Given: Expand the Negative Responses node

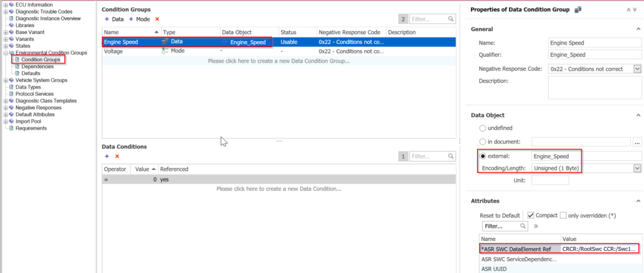Looking at the screenshot, I should pyautogui.click(x=5, y=107).
